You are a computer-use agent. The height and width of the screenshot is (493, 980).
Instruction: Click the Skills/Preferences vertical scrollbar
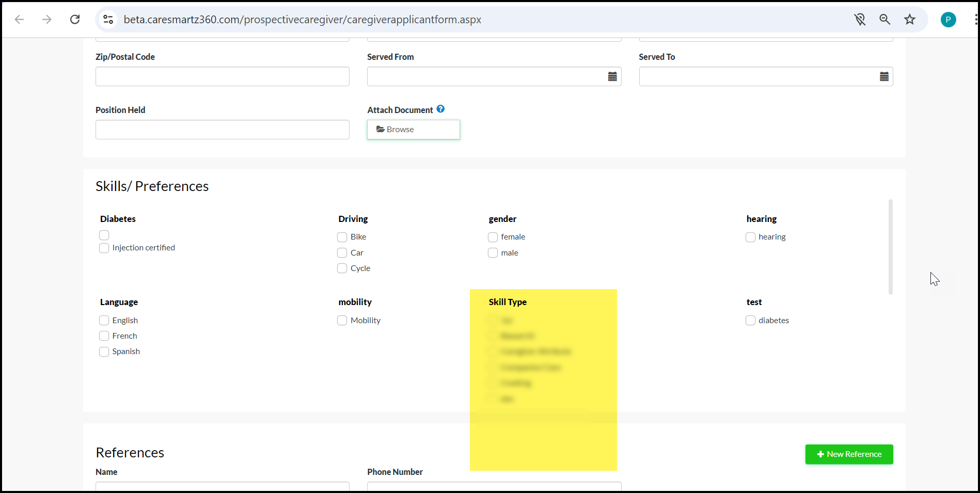[x=890, y=247]
